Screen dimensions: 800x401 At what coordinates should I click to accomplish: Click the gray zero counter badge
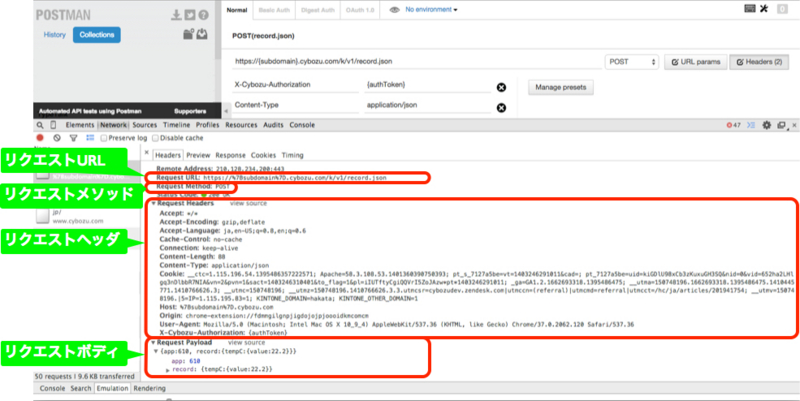click(782, 9)
